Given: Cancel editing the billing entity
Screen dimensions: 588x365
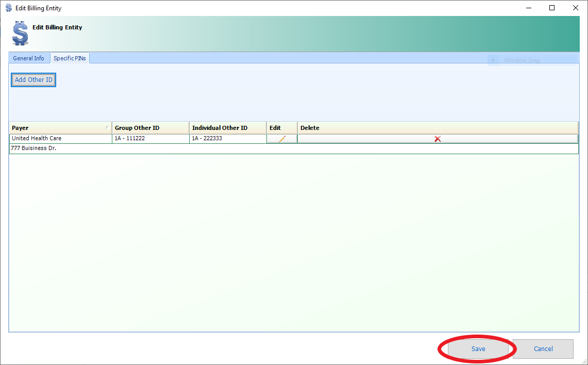Looking at the screenshot, I should [x=543, y=349].
